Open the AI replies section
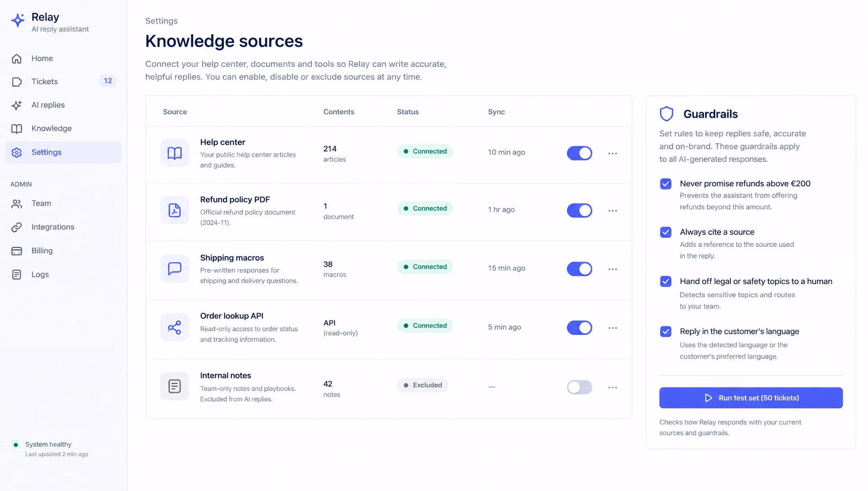This screenshot has height=491, width=868. click(x=63, y=105)
